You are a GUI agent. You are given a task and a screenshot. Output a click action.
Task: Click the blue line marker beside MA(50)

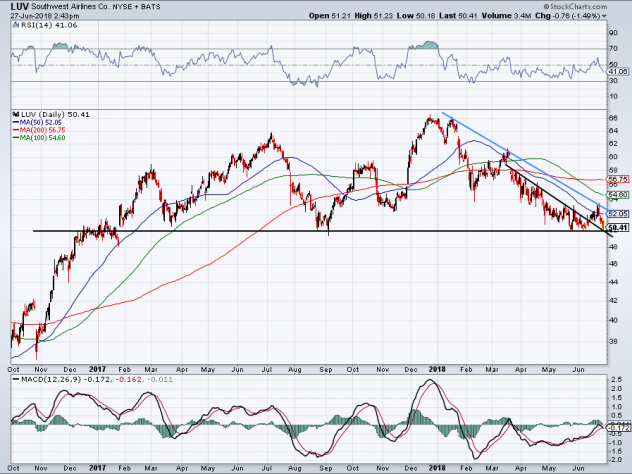tap(16, 123)
